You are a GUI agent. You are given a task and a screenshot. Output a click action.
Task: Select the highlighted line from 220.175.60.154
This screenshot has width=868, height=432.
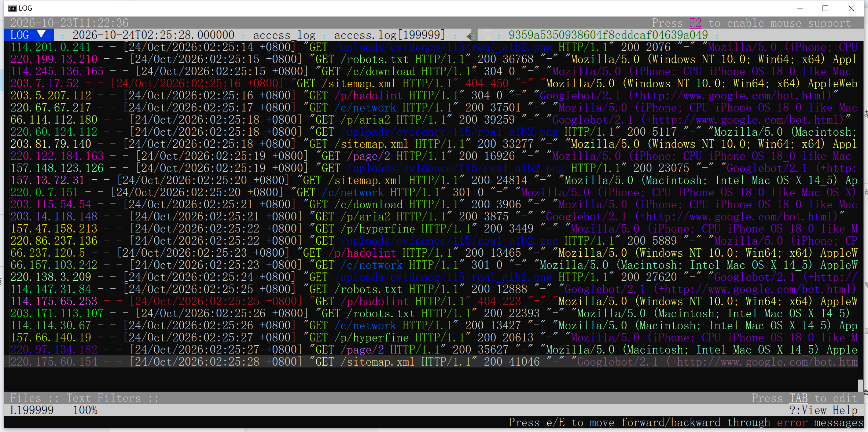tap(434, 362)
